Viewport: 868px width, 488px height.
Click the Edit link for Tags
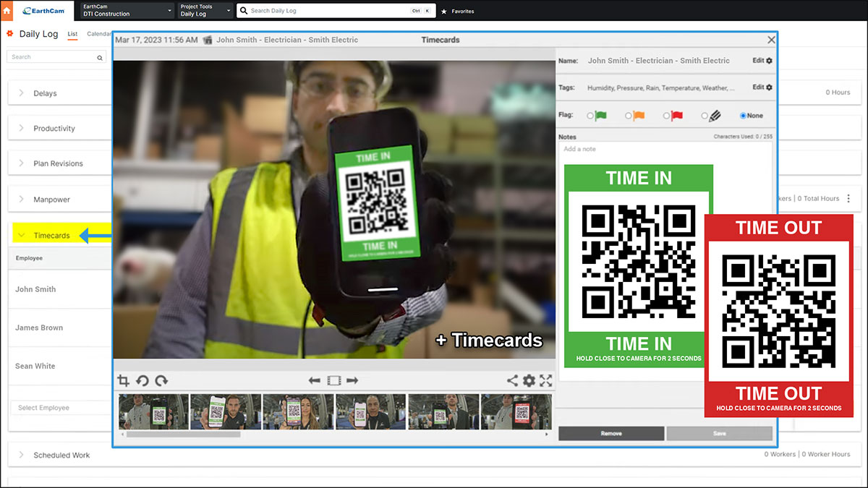pos(758,87)
